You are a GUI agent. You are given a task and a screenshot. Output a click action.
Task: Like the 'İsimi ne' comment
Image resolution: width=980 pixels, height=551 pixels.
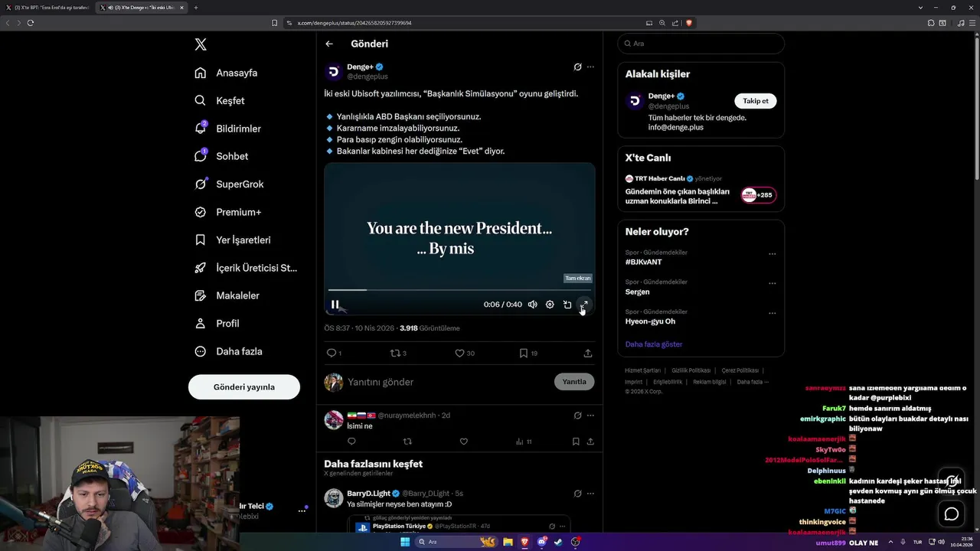pyautogui.click(x=463, y=442)
